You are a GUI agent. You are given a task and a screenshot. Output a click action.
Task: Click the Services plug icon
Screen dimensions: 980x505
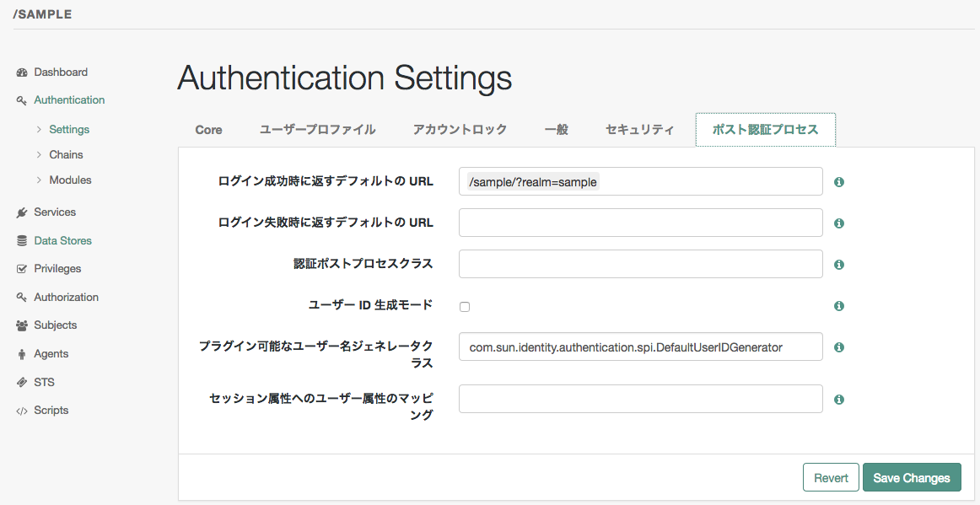pyautogui.click(x=22, y=212)
